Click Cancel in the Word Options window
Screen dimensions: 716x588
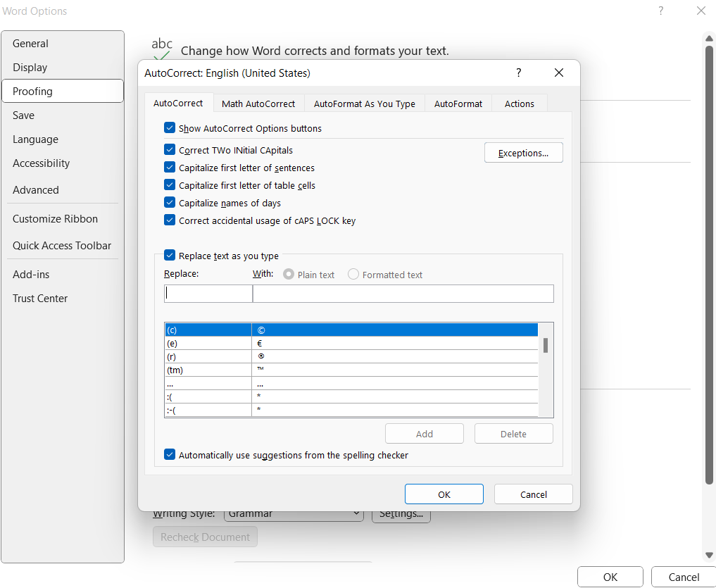coord(684,577)
